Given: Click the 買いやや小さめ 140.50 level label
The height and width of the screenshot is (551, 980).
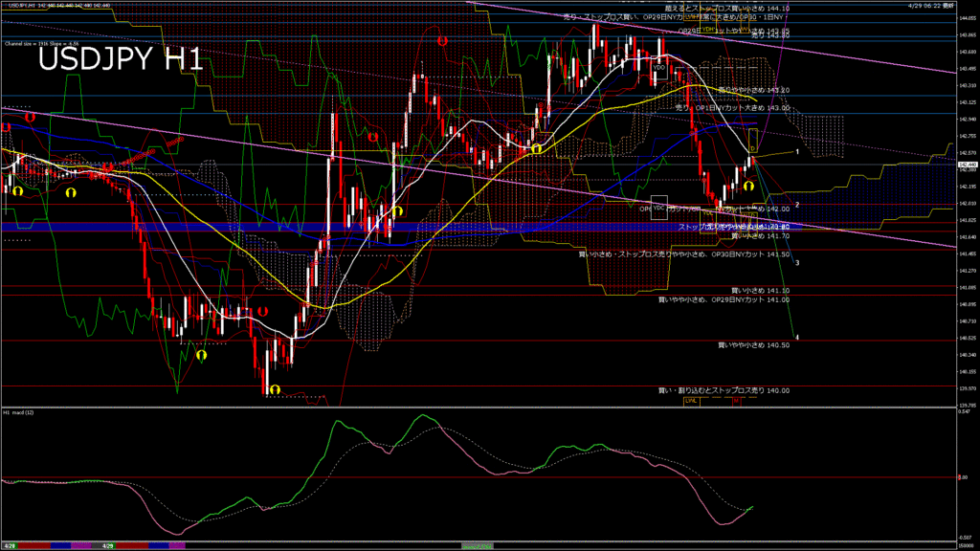Looking at the screenshot, I should point(753,344).
